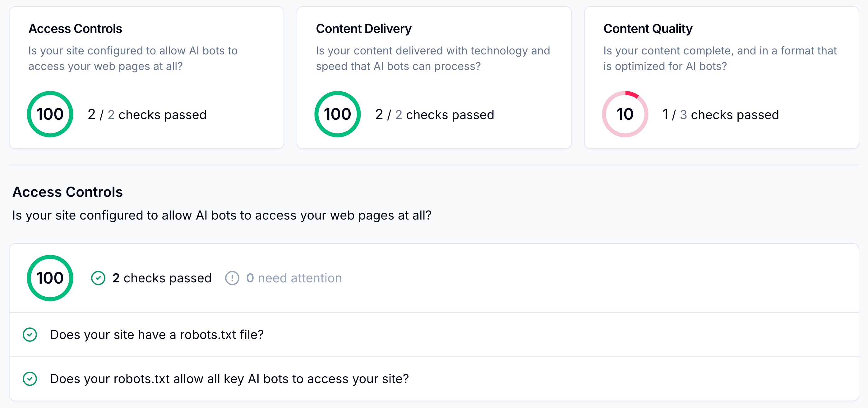Click the 100 score ring in Content Delivery card
The height and width of the screenshot is (408, 868).
coord(337,114)
